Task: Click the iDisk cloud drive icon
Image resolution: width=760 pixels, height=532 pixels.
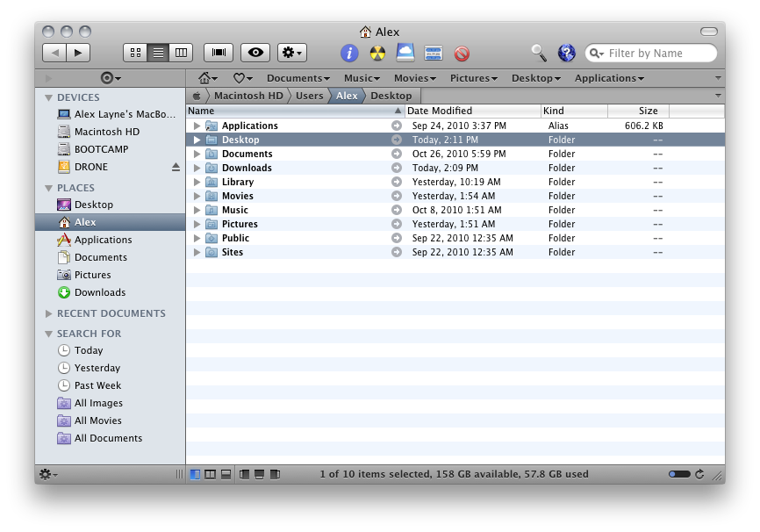Action: point(405,53)
